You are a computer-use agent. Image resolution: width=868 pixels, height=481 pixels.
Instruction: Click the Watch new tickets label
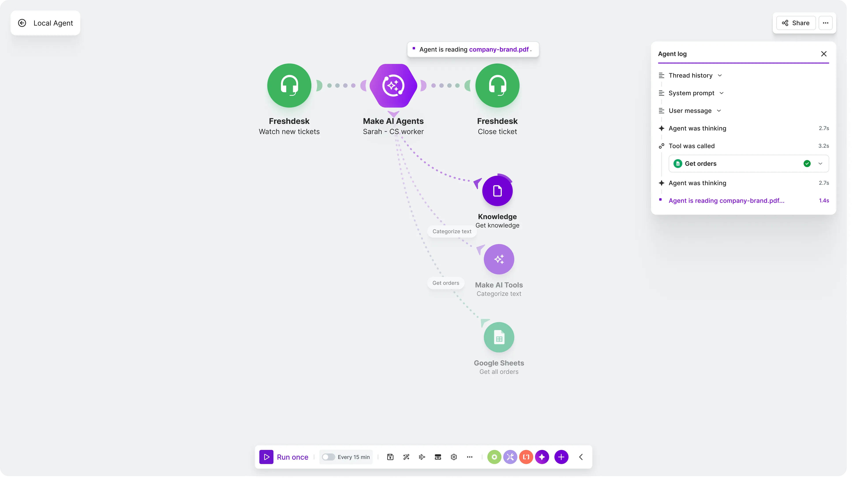point(289,132)
